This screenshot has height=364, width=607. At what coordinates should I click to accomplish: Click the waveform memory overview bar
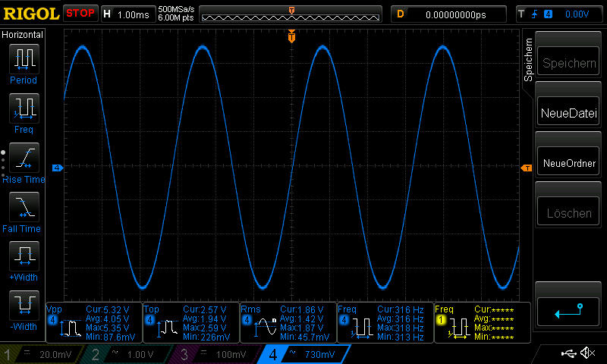click(291, 17)
